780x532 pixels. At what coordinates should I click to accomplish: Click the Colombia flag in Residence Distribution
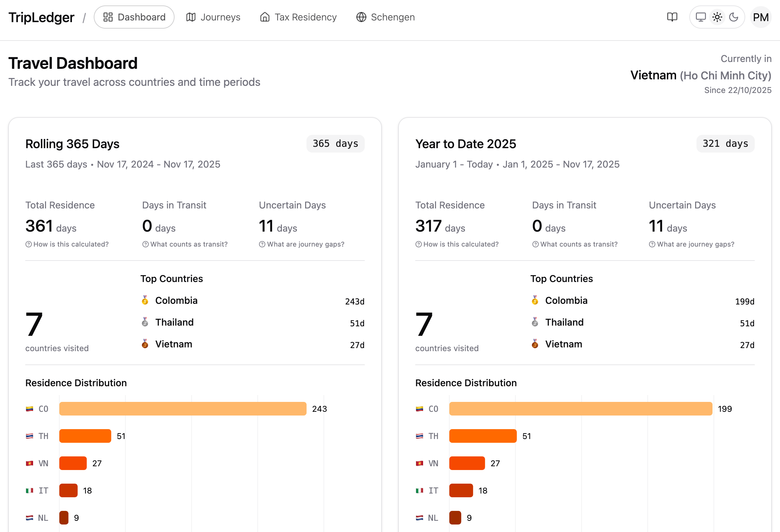pos(30,408)
